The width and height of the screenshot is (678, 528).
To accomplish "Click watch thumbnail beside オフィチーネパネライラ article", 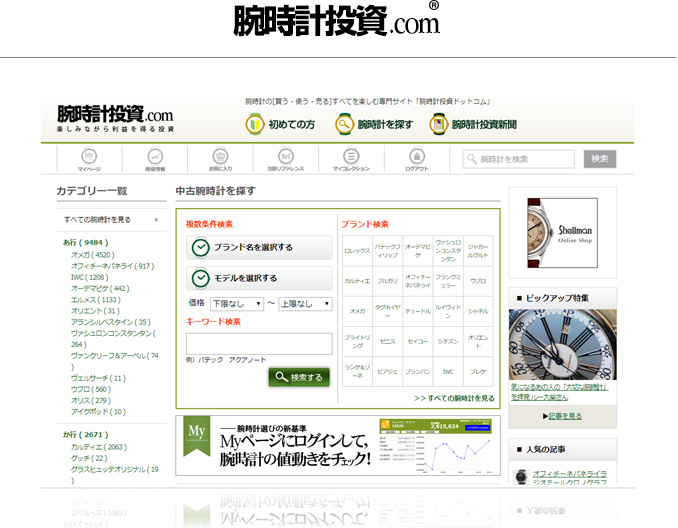I will (x=521, y=477).
